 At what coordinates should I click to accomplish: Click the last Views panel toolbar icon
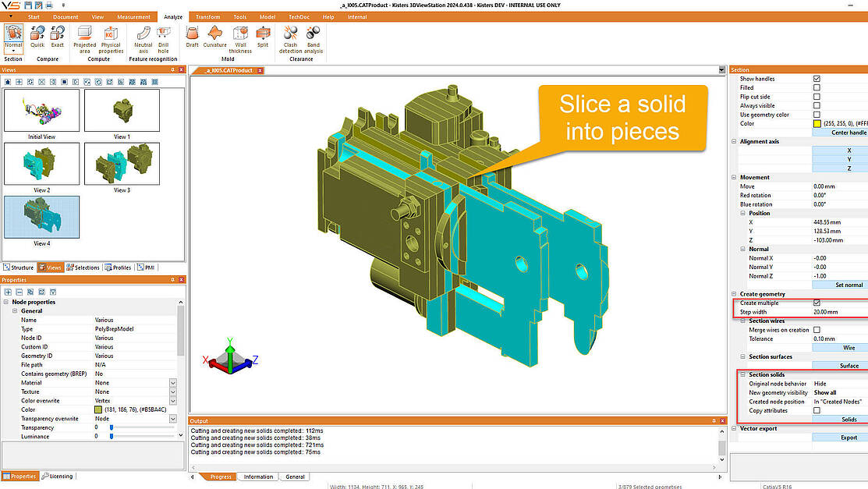click(x=155, y=82)
